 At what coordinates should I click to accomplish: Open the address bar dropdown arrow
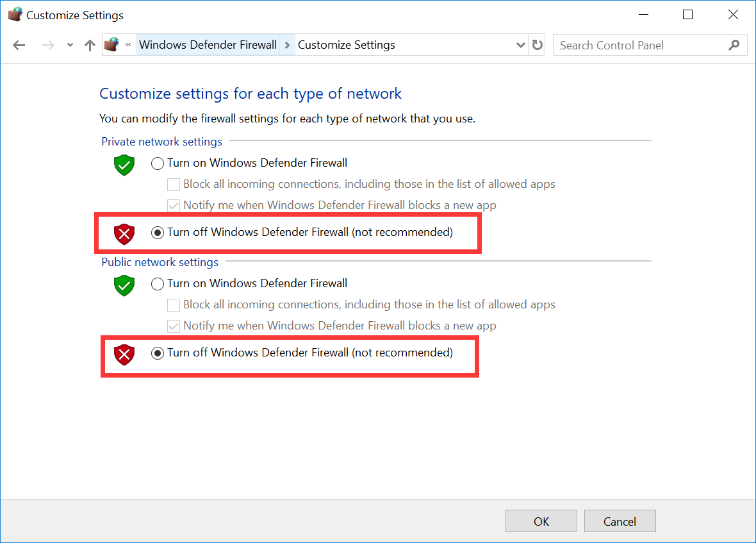pos(520,45)
